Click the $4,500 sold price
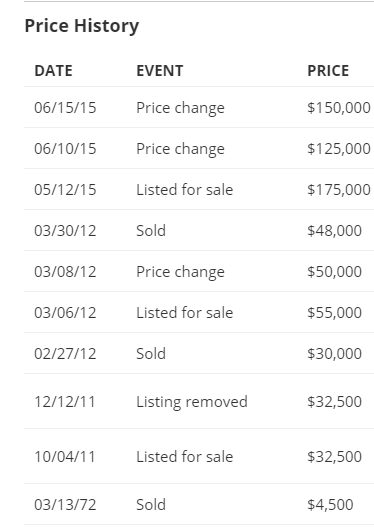374x528 pixels. (330, 505)
